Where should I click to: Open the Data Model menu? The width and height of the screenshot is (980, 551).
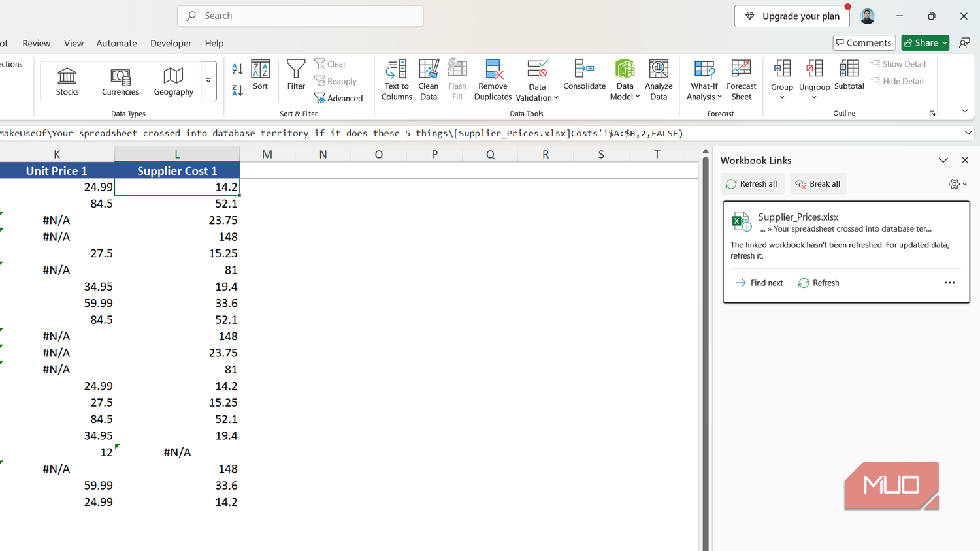[x=625, y=80]
